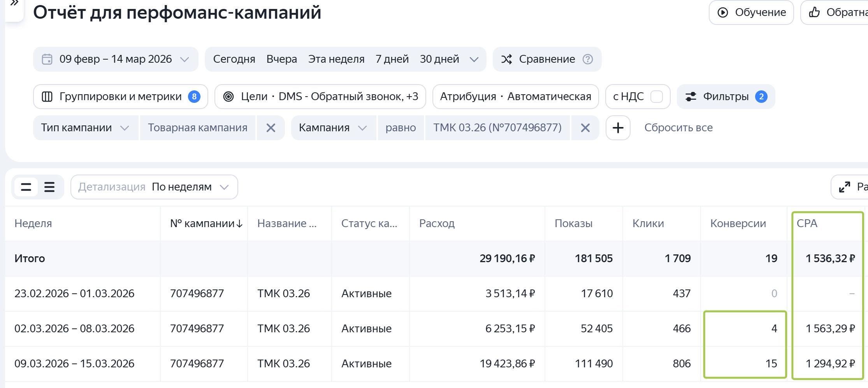Open Атрибуция Автоматическая selector

click(516, 97)
